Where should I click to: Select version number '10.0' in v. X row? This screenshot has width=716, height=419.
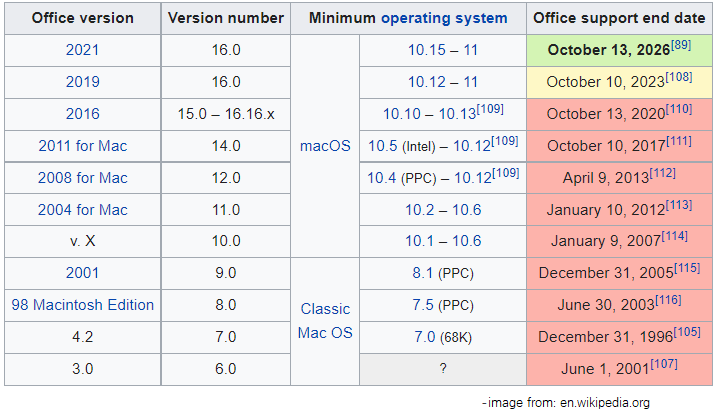pyautogui.click(x=226, y=241)
